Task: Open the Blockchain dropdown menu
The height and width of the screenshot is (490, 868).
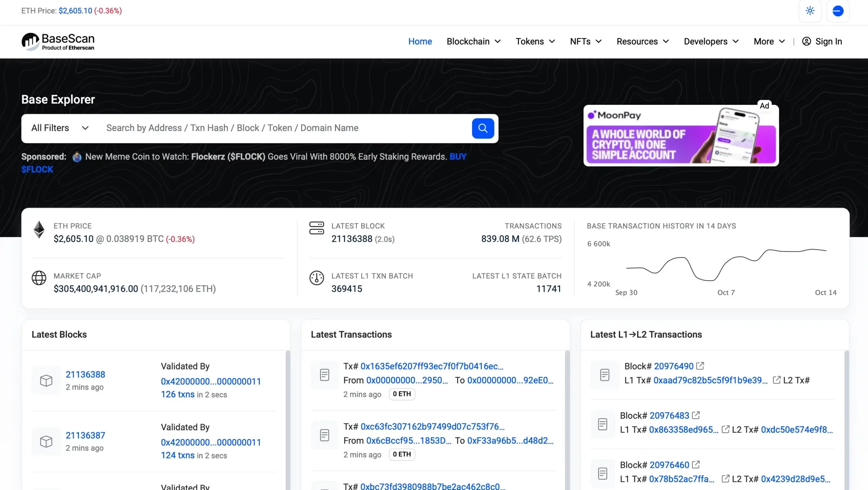Action: click(473, 41)
